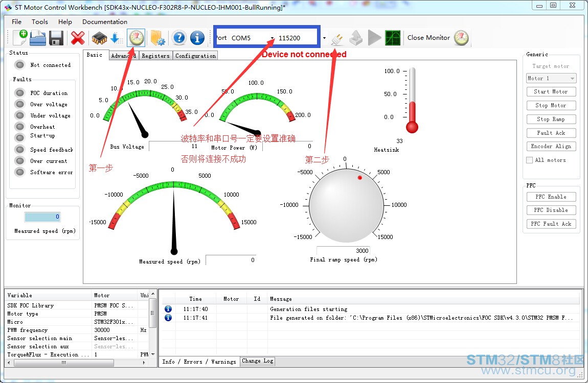Switch to the Configuration tab
588x383 pixels.
click(195, 56)
